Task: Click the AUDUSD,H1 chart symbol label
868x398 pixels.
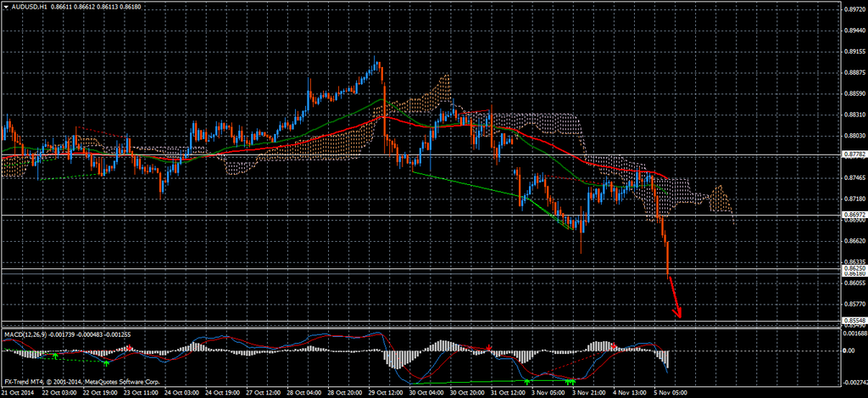Action: [28, 7]
